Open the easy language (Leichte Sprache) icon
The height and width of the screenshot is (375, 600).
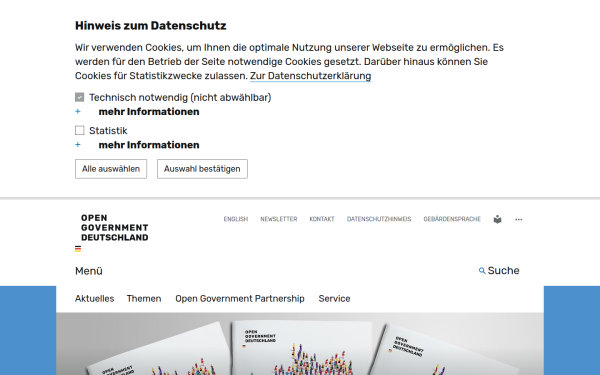click(x=497, y=219)
